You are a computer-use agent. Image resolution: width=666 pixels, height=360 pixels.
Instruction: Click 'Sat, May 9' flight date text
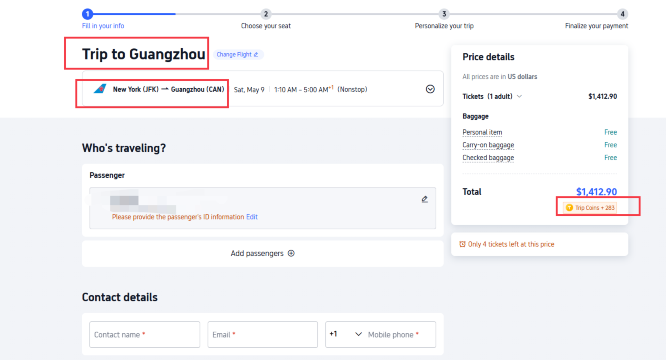[x=249, y=90]
